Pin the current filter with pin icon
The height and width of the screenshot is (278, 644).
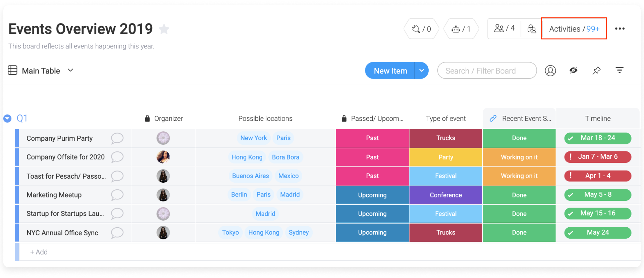[596, 71]
